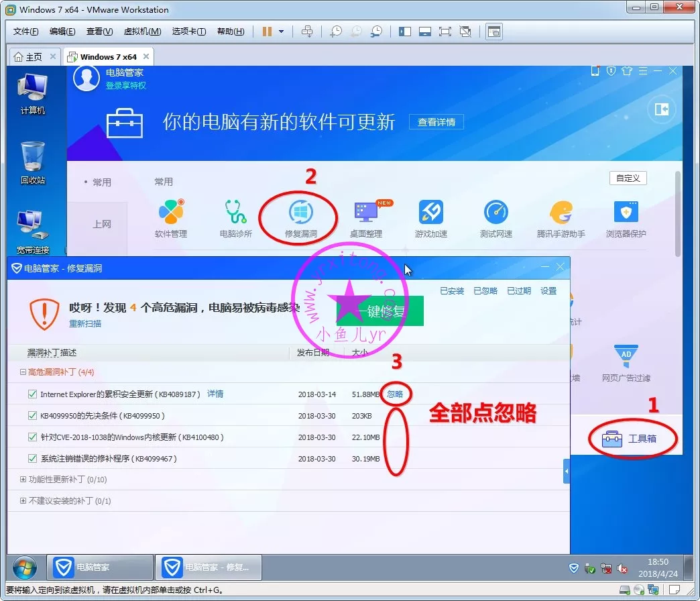Image resolution: width=700 pixels, height=601 pixels.
Task: Open the 虚拟机(M) menu
Action: pos(142,32)
